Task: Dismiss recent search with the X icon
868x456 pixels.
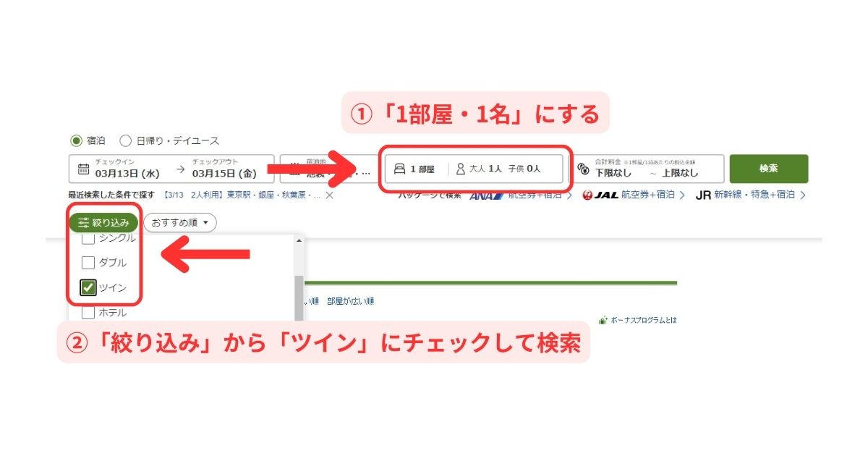Action: pyautogui.click(x=329, y=195)
